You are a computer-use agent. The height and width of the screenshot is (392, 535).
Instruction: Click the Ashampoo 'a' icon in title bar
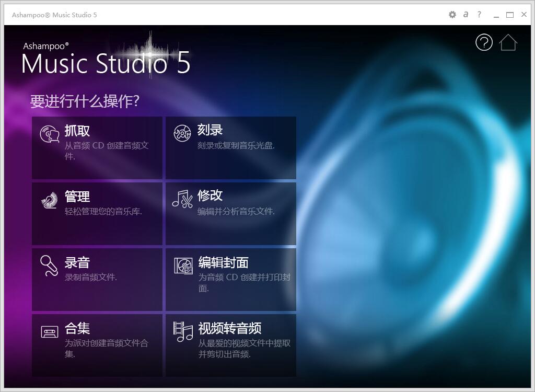(x=466, y=14)
